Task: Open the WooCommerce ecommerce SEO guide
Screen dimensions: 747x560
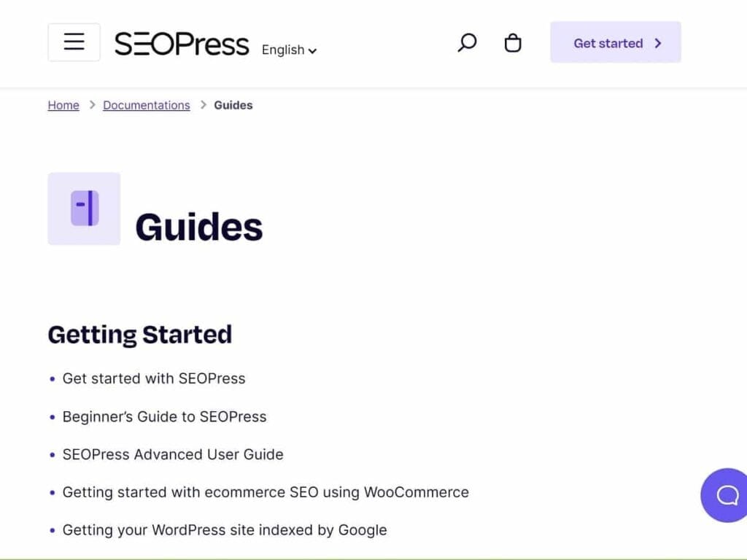Action: pyautogui.click(x=266, y=492)
